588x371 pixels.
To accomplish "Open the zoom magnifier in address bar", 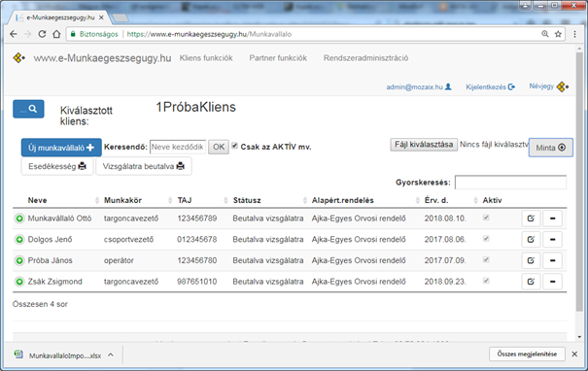I will (x=545, y=34).
